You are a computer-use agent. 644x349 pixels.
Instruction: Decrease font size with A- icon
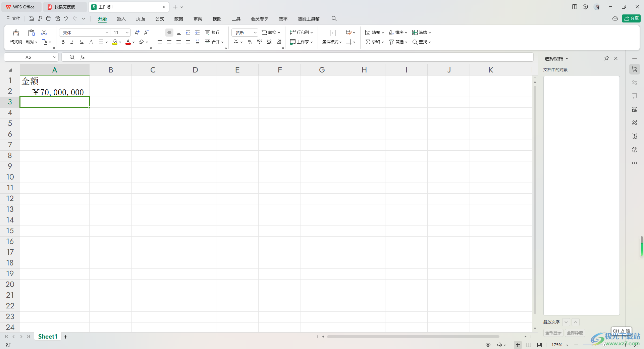(146, 33)
